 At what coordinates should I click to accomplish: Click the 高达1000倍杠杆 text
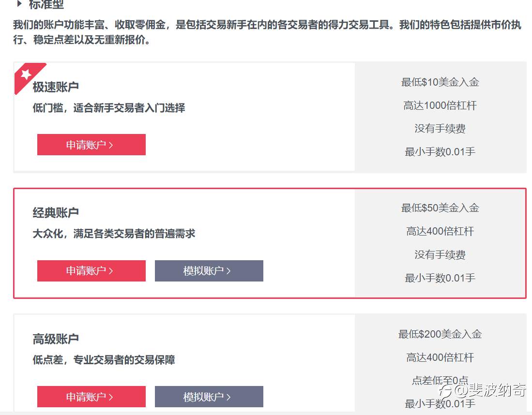pos(440,105)
